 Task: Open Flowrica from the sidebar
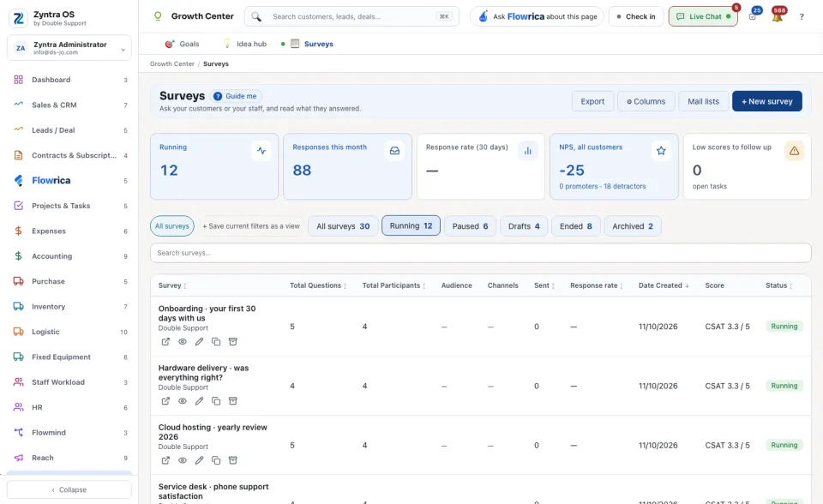click(x=69, y=181)
